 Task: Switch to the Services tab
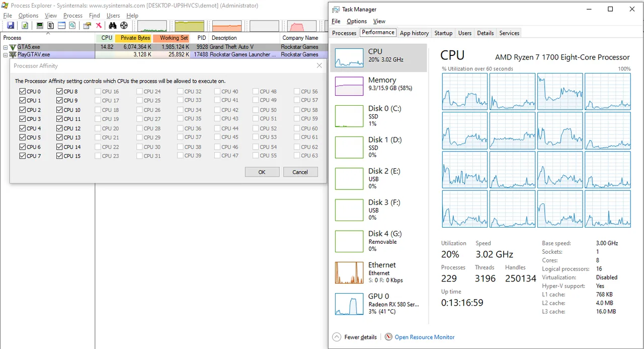[509, 33]
